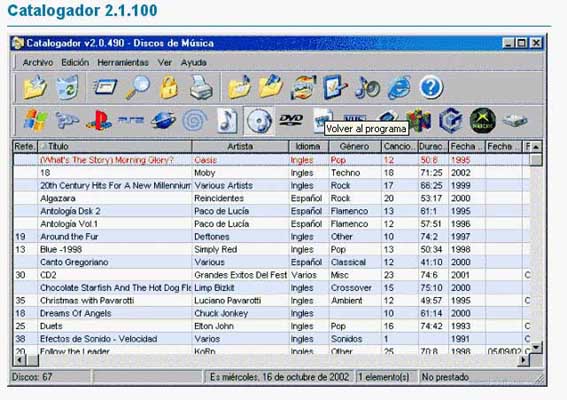Click the music note and speaker icon
The width and height of the screenshot is (567, 400).
coord(367,88)
